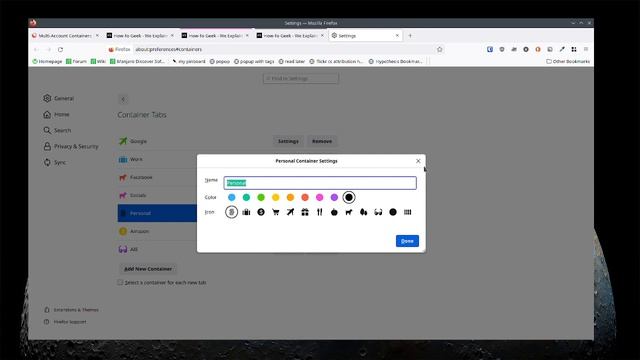The width and height of the screenshot is (640, 360).
Task: Pick the dollar sign container icon
Action: tap(261, 212)
